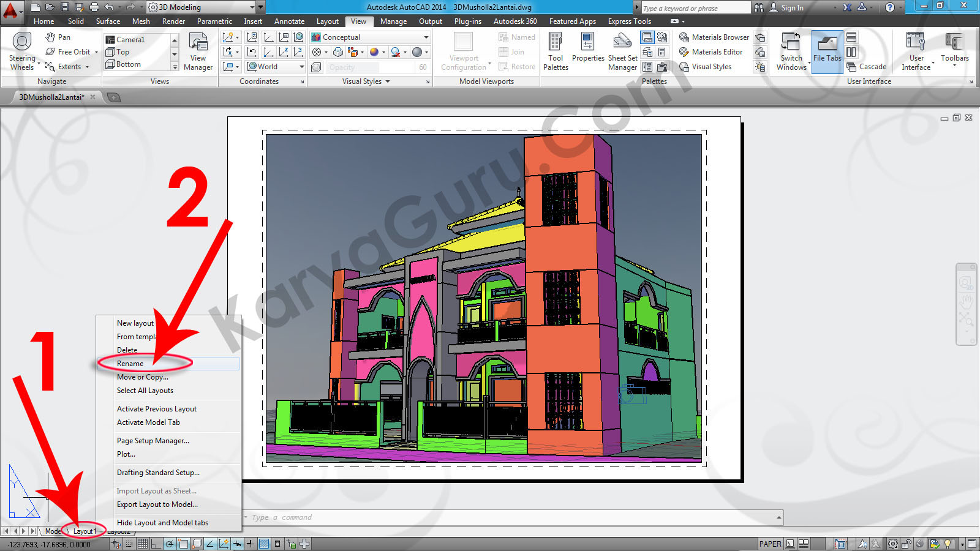The height and width of the screenshot is (551, 980).
Task: Open the Steering Wheels tool
Action: click(x=22, y=51)
